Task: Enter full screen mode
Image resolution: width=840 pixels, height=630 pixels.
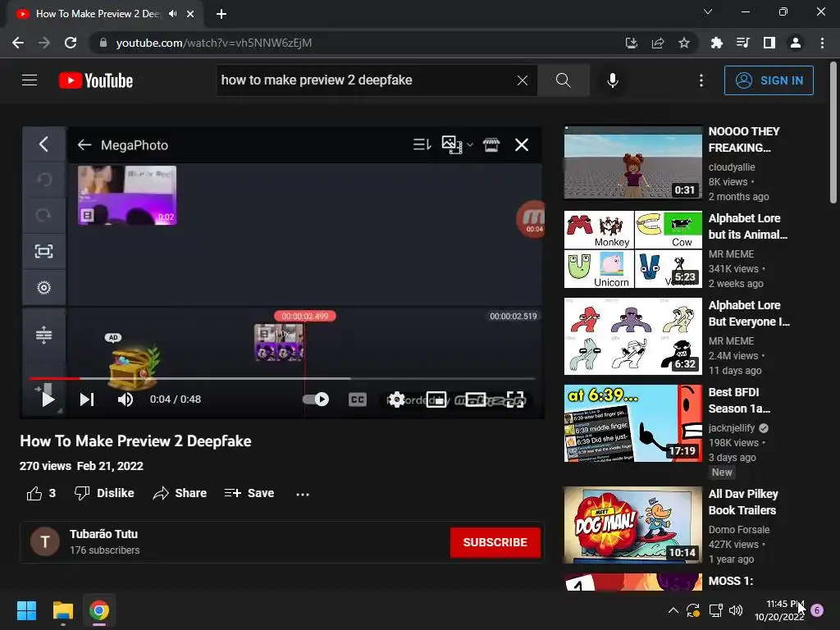Action: pos(515,399)
